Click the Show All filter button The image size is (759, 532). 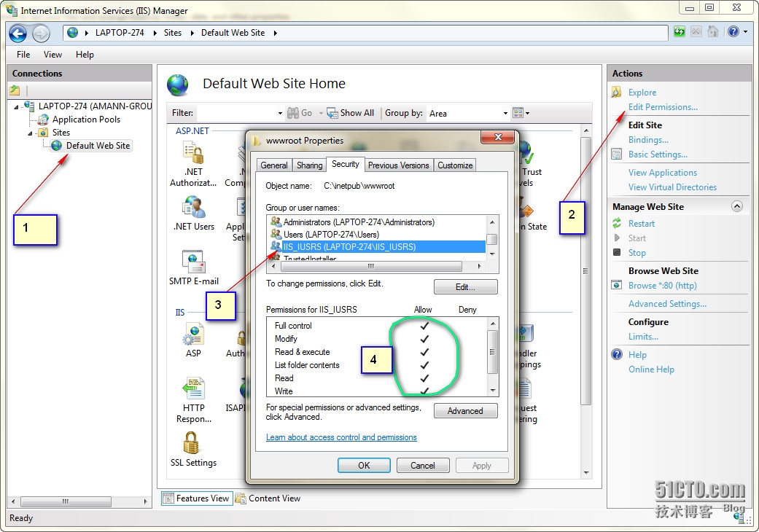(x=351, y=113)
